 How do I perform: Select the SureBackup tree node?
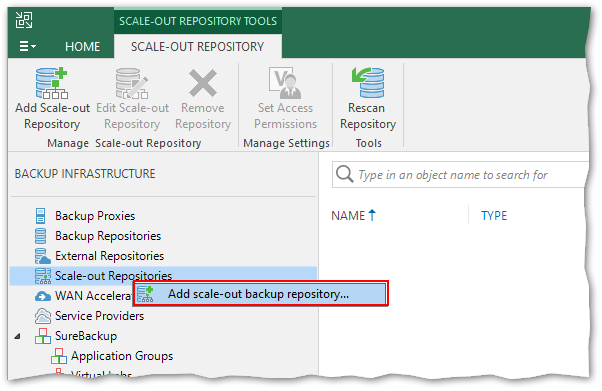coord(86,336)
